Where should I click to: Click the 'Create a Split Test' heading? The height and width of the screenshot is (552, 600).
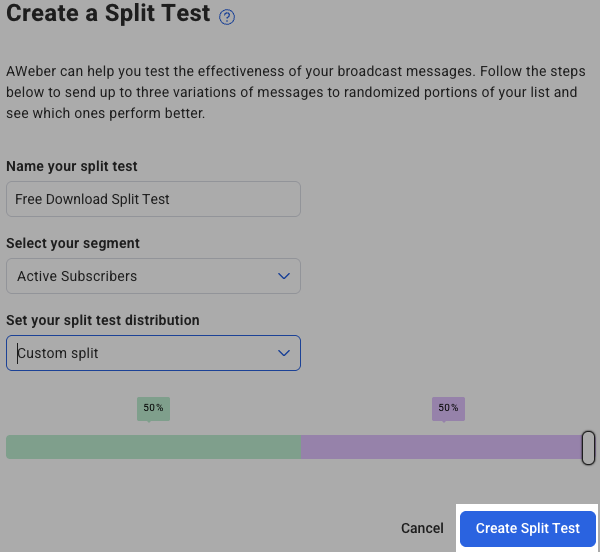click(108, 15)
